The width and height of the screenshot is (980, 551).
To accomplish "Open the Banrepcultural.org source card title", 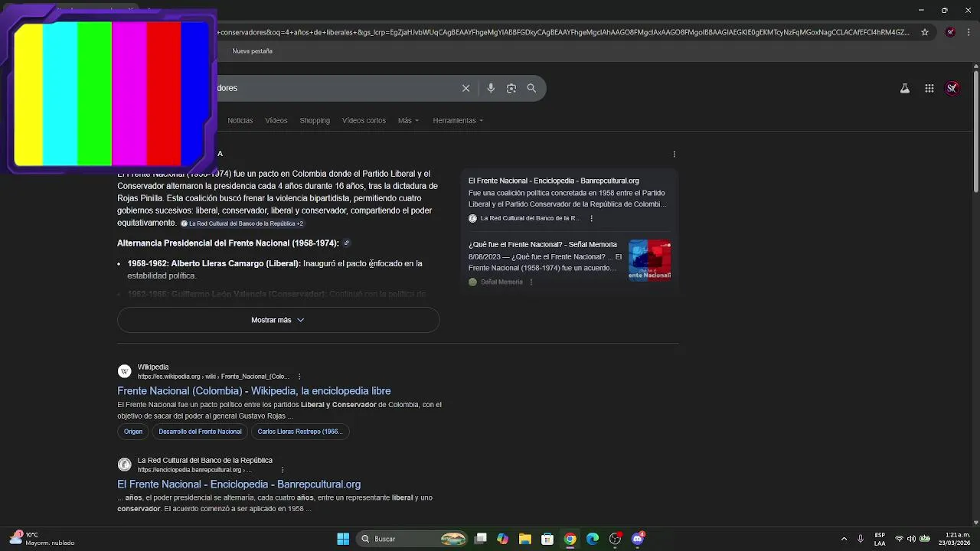I will 554,181.
